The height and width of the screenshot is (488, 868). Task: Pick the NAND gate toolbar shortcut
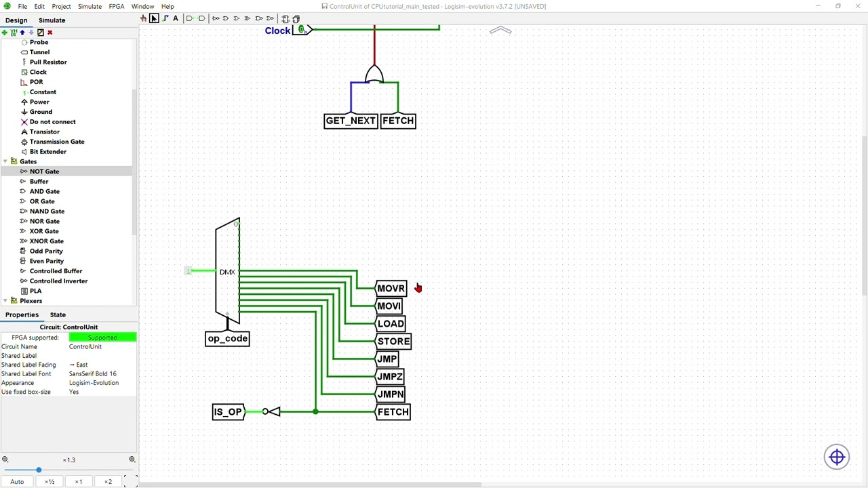click(x=259, y=18)
